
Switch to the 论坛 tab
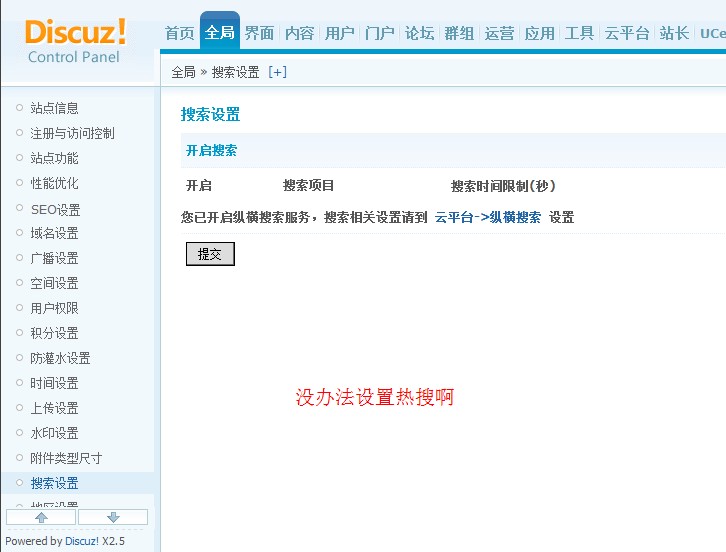tap(419, 33)
